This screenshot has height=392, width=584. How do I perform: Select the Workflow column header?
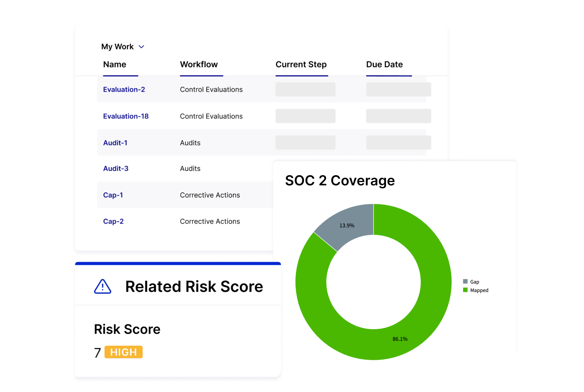[199, 65]
